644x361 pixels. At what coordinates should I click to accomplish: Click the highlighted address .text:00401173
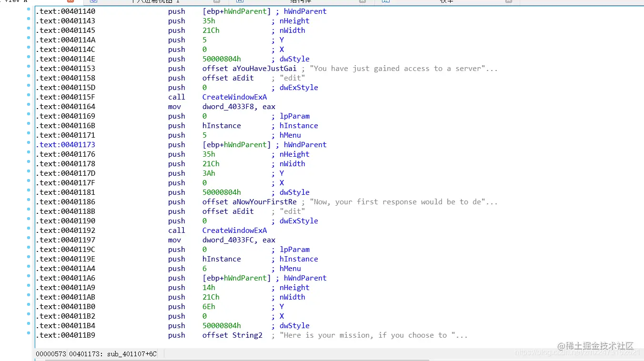(x=65, y=145)
